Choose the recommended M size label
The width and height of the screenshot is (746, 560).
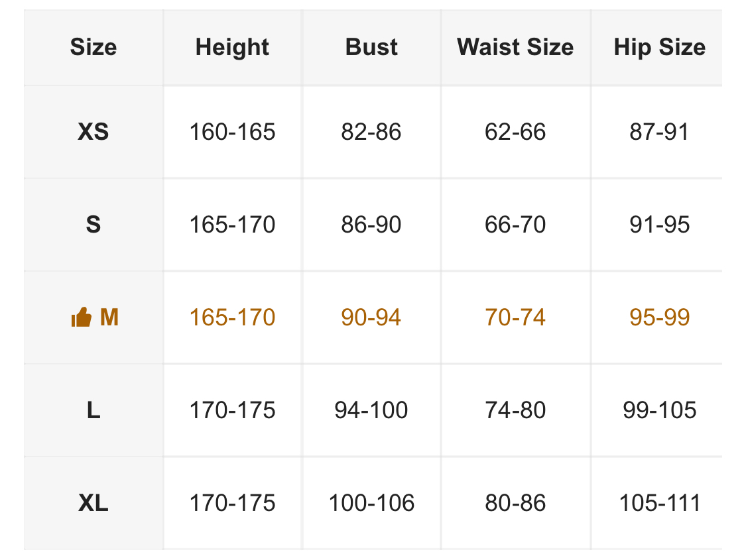pyautogui.click(x=109, y=317)
